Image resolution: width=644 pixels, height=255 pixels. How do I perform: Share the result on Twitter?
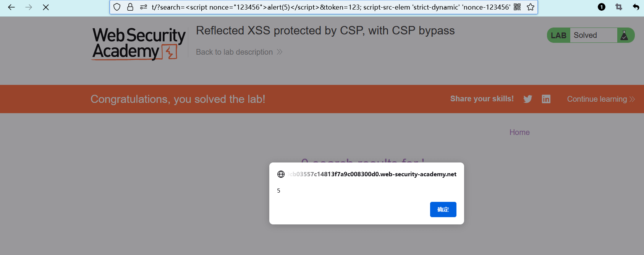pos(528,99)
